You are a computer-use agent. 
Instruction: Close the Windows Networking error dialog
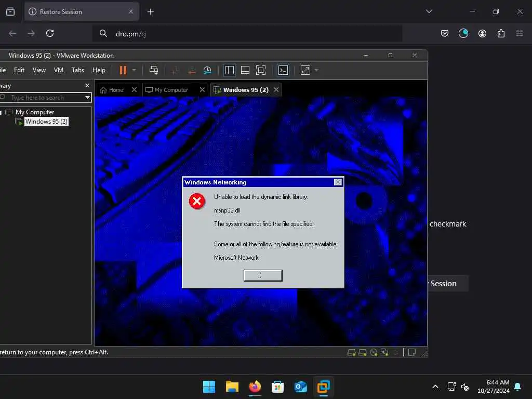338,182
